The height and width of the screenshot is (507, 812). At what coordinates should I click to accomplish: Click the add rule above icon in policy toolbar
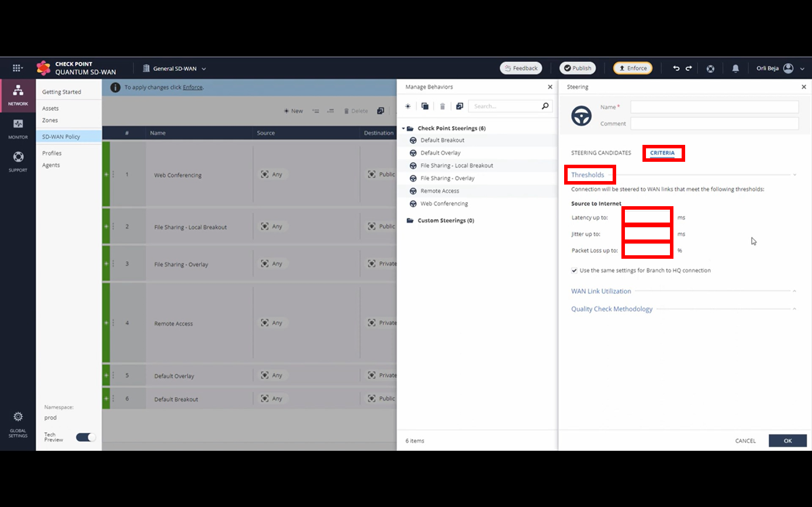pyautogui.click(x=316, y=111)
